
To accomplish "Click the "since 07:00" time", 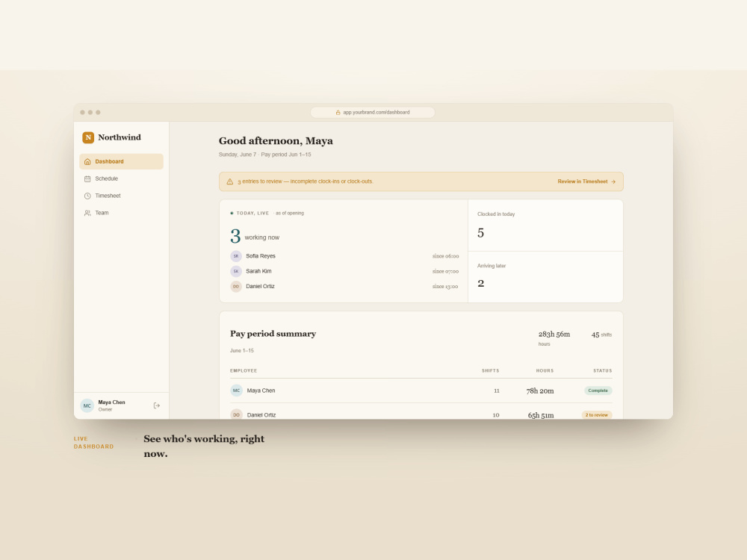I will click(445, 272).
